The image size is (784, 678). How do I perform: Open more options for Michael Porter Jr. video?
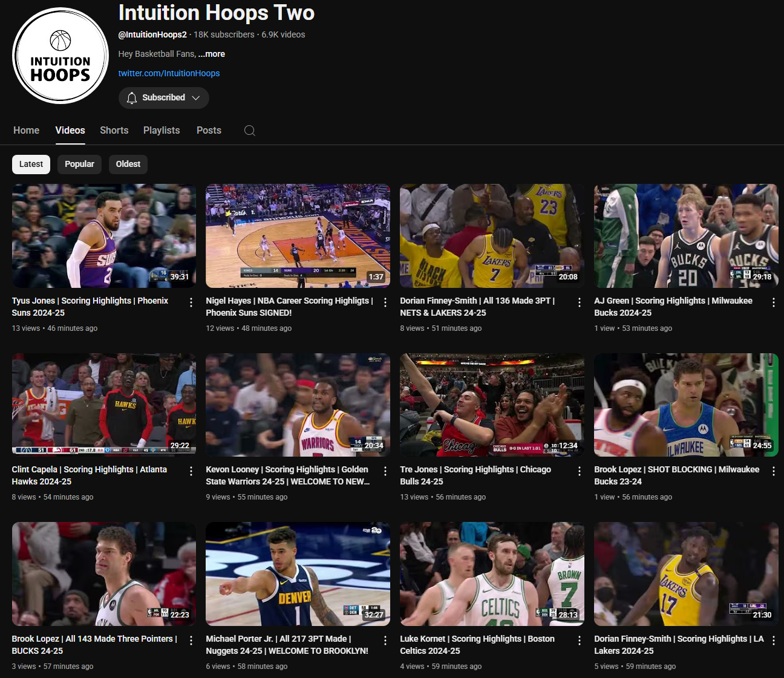[385, 641]
